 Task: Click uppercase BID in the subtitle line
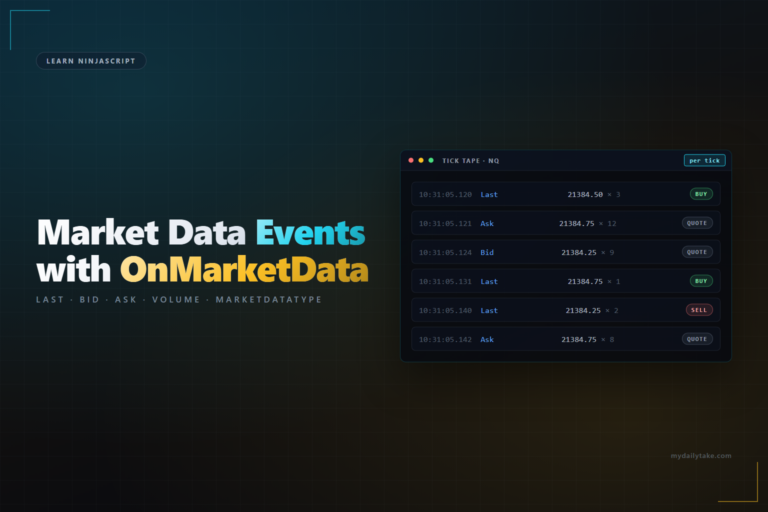pos(89,299)
